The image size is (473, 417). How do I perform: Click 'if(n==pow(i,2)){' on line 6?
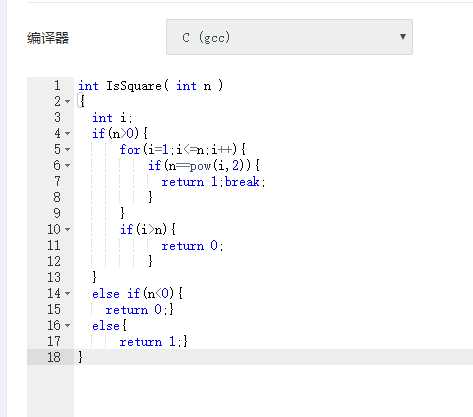[x=204, y=166]
